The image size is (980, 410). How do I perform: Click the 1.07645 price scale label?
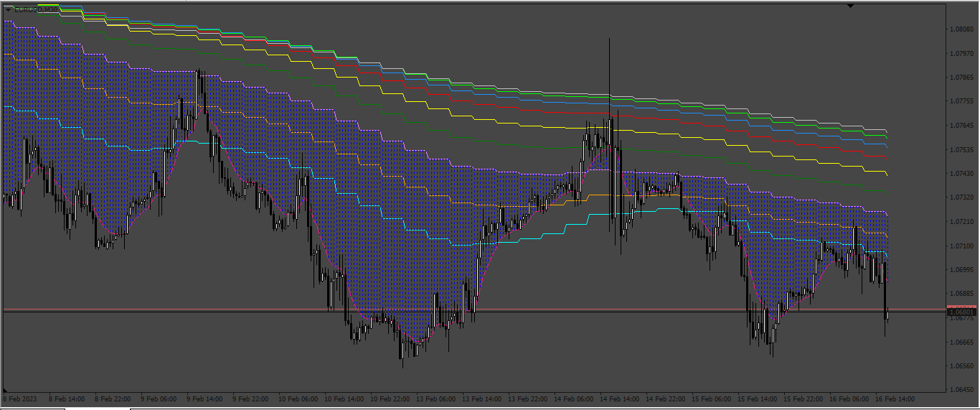tap(961, 126)
